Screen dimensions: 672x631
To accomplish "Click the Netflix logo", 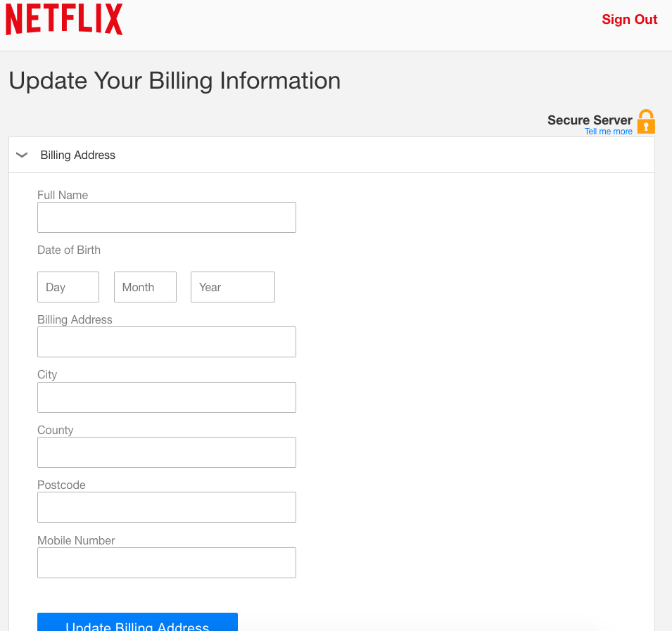I will pos(64,19).
